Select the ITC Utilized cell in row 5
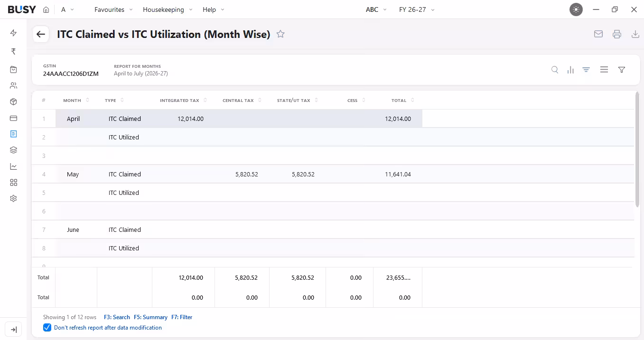Image resolution: width=644 pixels, height=340 pixels. [124, 193]
